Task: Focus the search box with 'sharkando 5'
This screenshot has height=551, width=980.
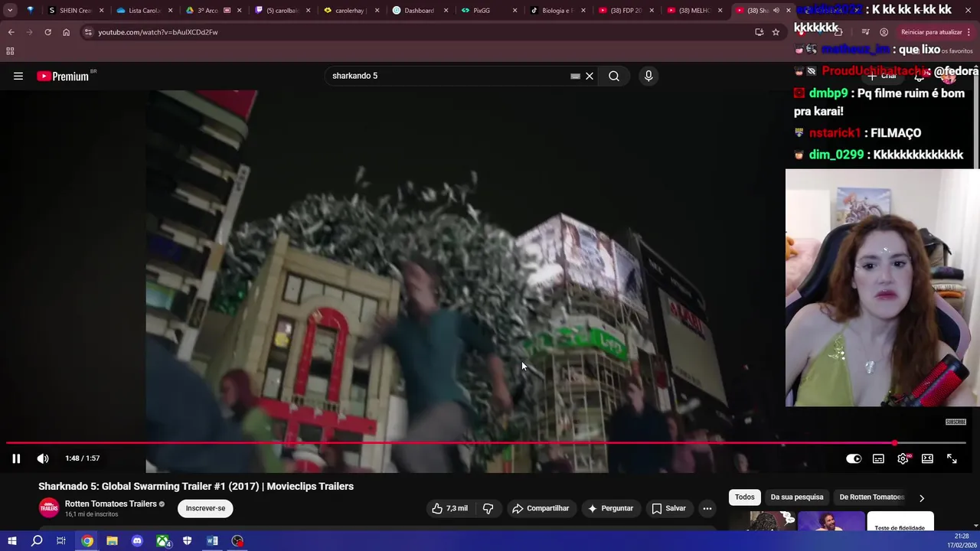Action: coord(448,76)
